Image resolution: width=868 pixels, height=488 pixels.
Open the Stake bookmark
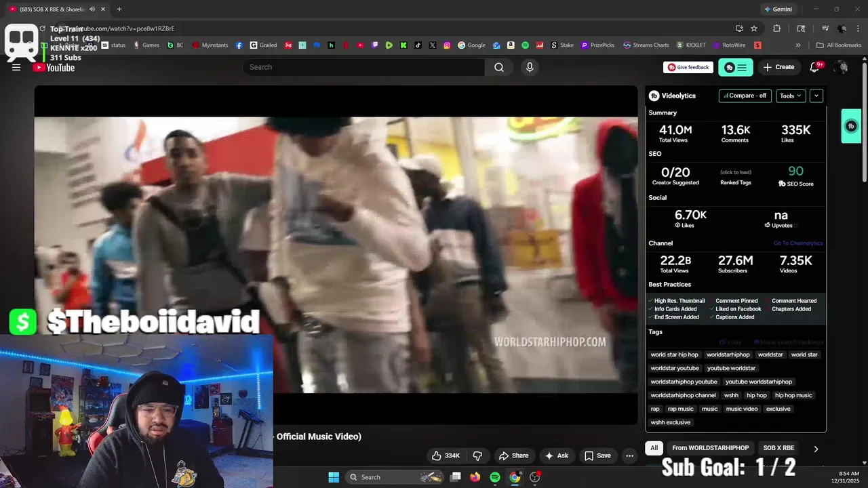pos(562,45)
